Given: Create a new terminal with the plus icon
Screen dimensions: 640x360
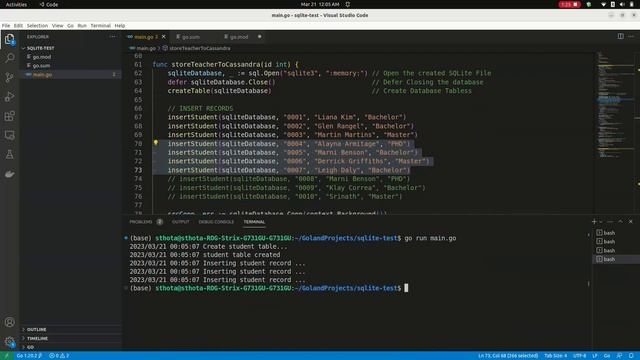Looking at the screenshot, I should (x=594, y=221).
